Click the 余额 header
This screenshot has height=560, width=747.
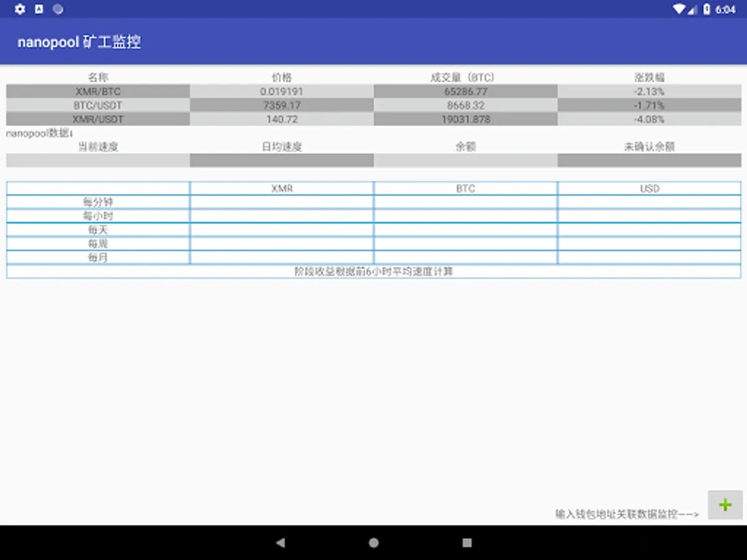pyautogui.click(x=466, y=147)
